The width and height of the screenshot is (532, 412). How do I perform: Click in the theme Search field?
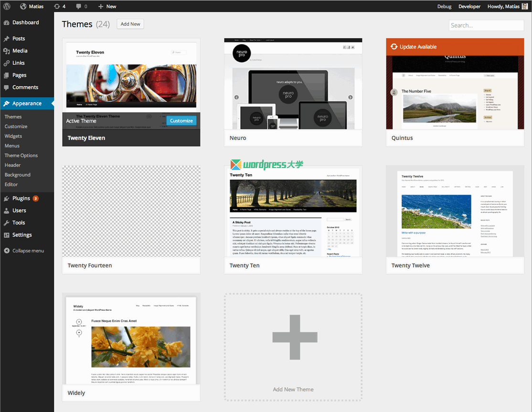click(x=486, y=25)
